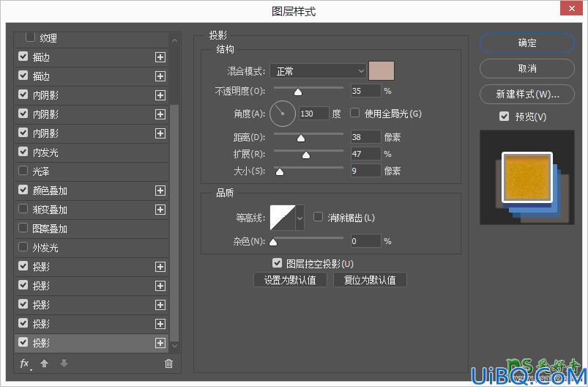Select the 图案叠加 row label
Viewport: 588px width, 387px height.
pos(50,229)
